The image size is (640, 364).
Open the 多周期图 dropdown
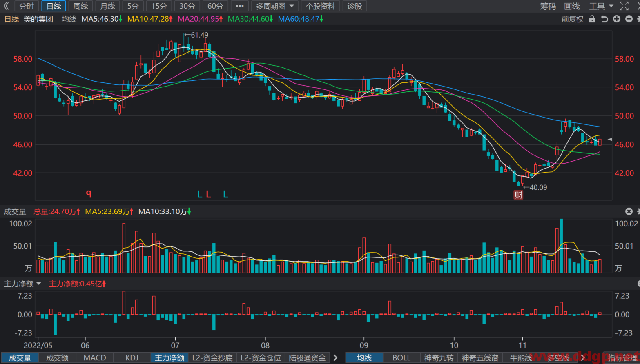275,6
